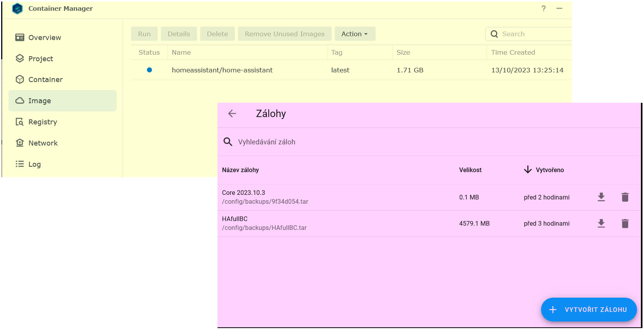Delete the Core 2023.10.3 backup

coord(625,197)
